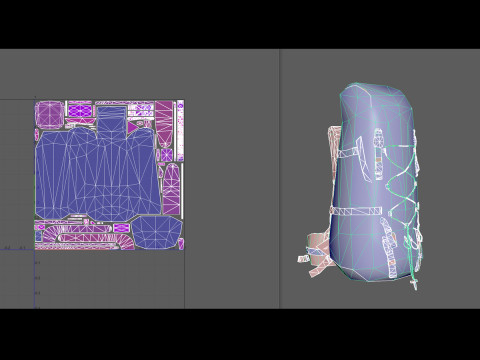Select the tall purple triangulated shell at top right

pyautogui.click(x=164, y=124)
